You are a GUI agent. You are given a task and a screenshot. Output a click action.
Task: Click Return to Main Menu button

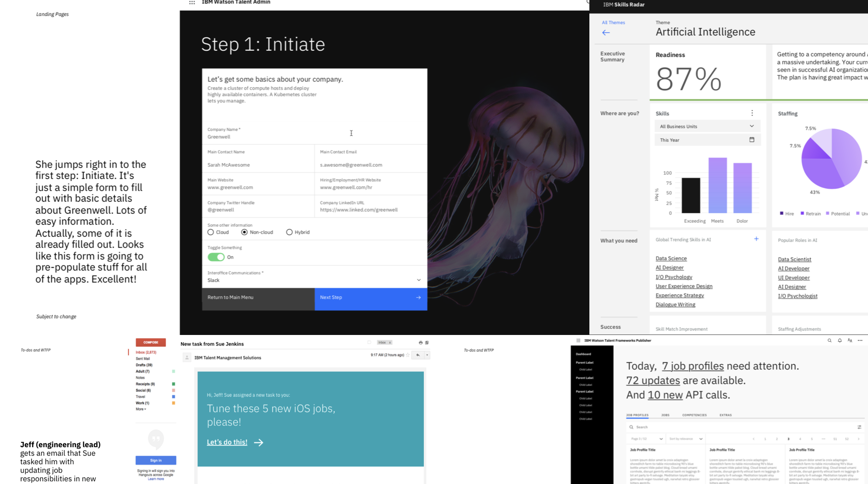[258, 299]
